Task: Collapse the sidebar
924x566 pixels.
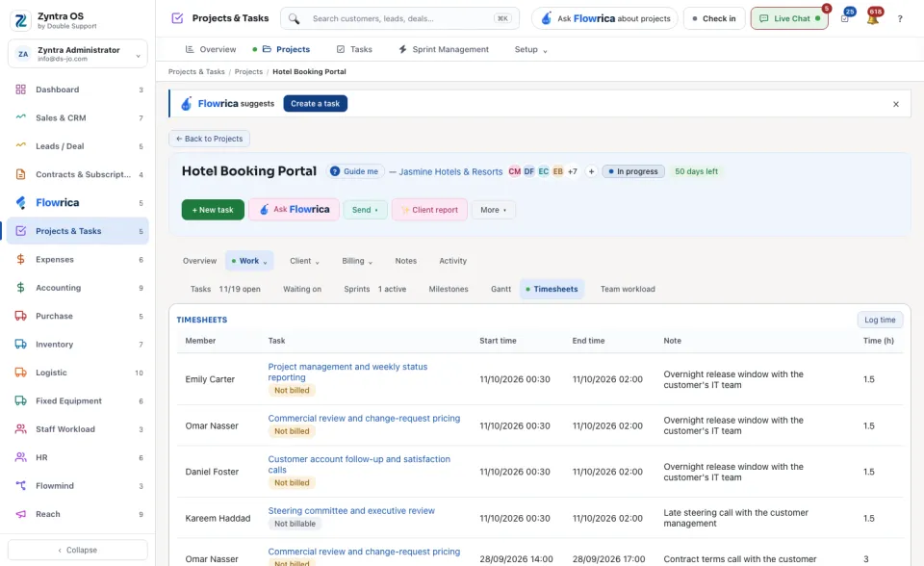Action: [78, 550]
